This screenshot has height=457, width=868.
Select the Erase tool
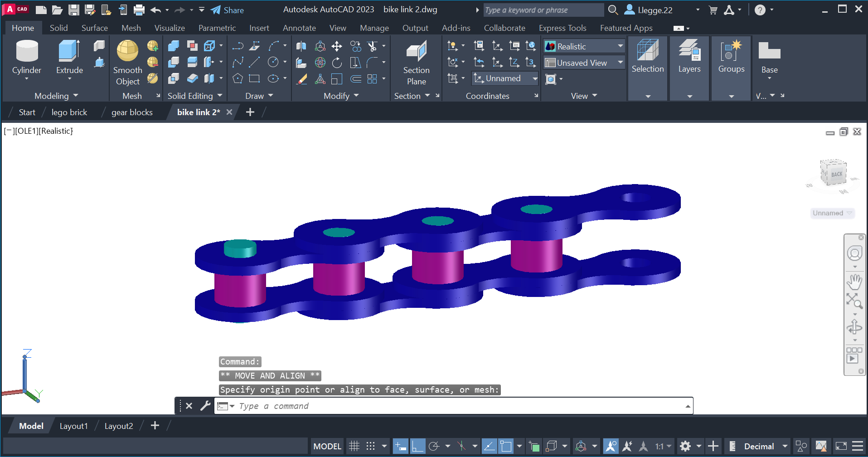click(301, 78)
